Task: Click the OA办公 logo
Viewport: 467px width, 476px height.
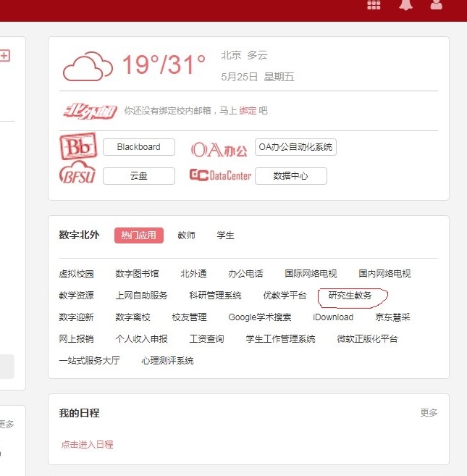Action: (219, 150)
